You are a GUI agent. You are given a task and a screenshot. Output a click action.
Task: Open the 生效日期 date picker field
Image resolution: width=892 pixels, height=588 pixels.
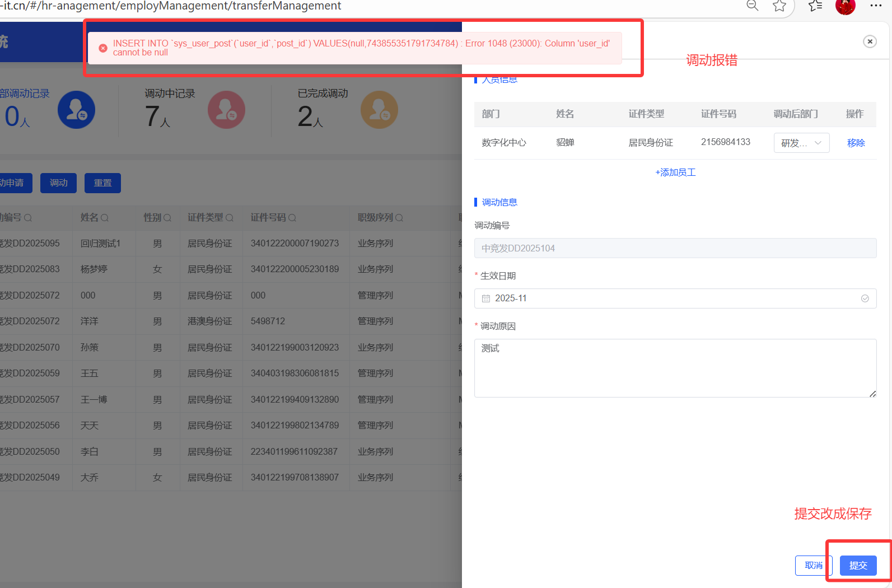(x=675, y=298)
